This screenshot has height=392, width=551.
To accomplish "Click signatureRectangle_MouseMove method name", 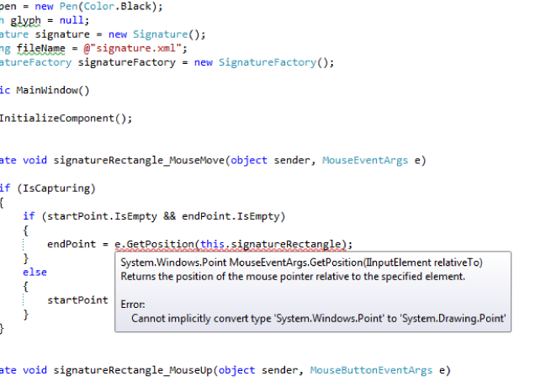I will pos(140,159).
